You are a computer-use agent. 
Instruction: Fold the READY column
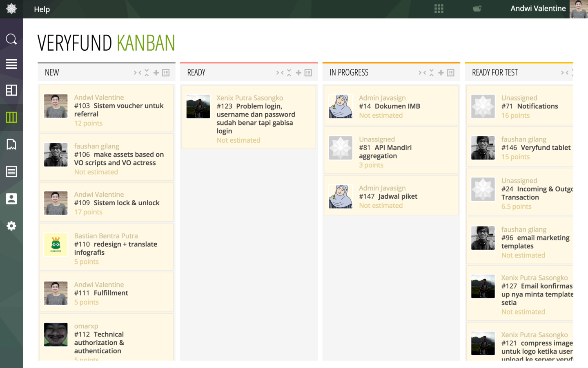[x=280, y=73]
